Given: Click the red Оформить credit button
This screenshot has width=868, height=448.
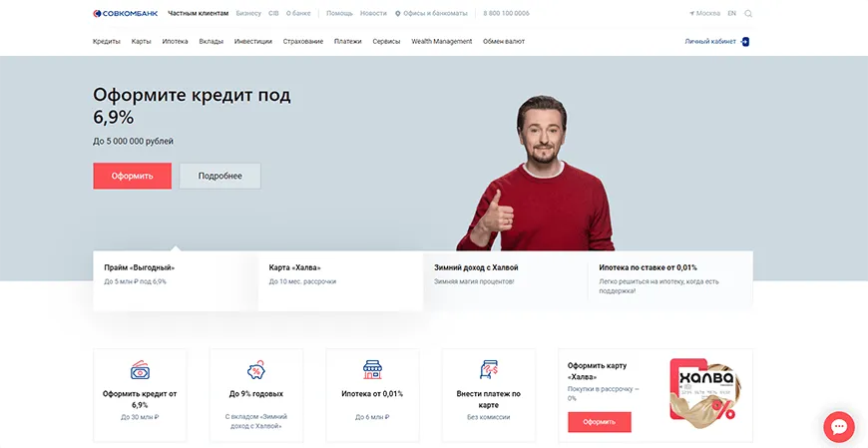Looking at the screenshot, I should (133, 176).
